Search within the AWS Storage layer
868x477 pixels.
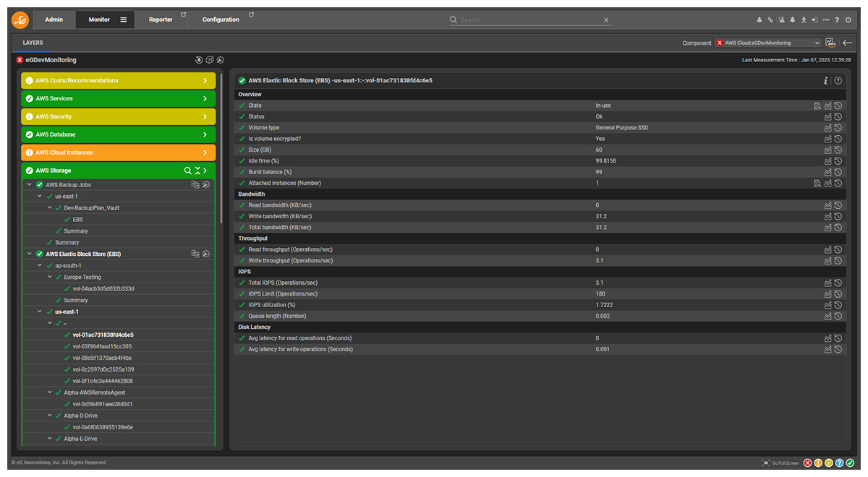188,171
